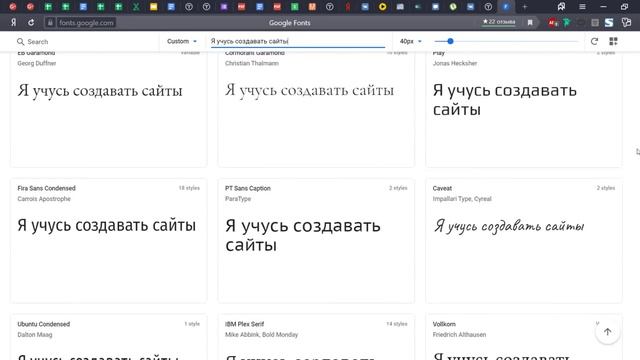Viewport: 640px width, 360px height.
Task: Open the green extension icon in the toolbar
Action: (567, 23)
